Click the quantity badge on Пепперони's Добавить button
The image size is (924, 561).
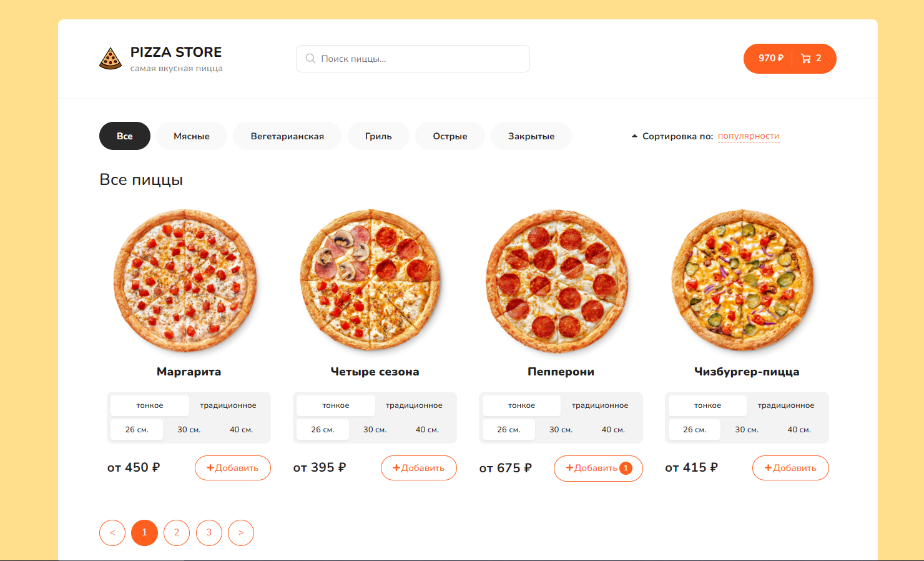(626, 468)
